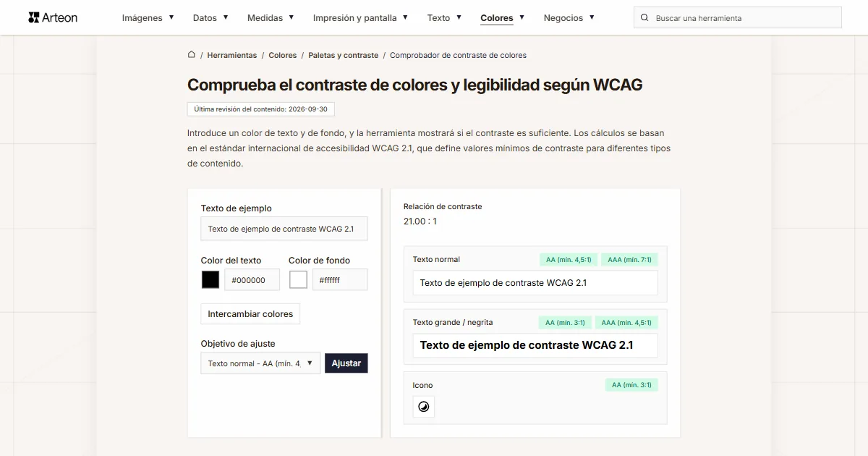Click the Relación de contraste label
The width and height of the screenshot is (868, 456).
[x=443, y=206]
